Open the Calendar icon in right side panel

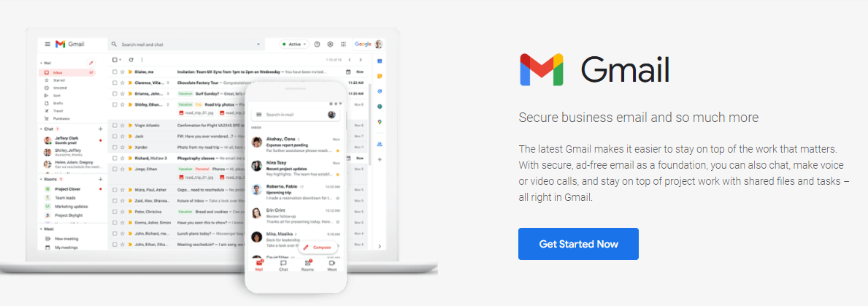(x=380, y=61)
